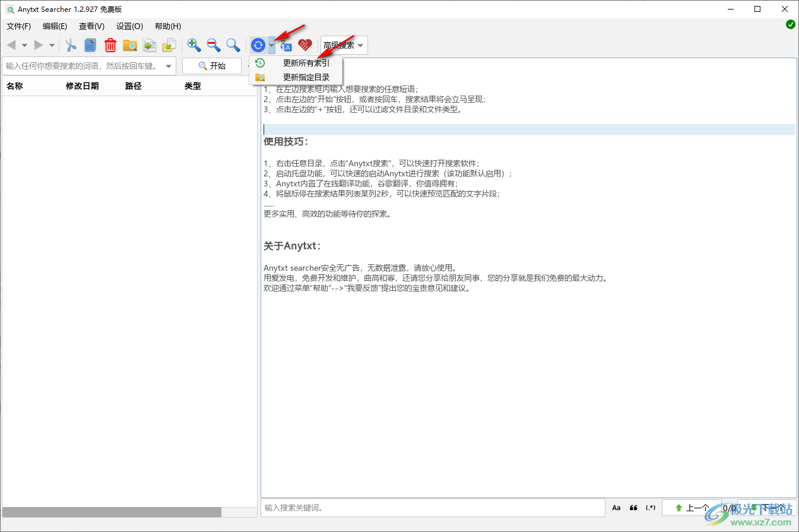Select 更新指定目录 from the dropdown menu
The height and width of the screenshot is (532, 799).
[x=296, y=77]
